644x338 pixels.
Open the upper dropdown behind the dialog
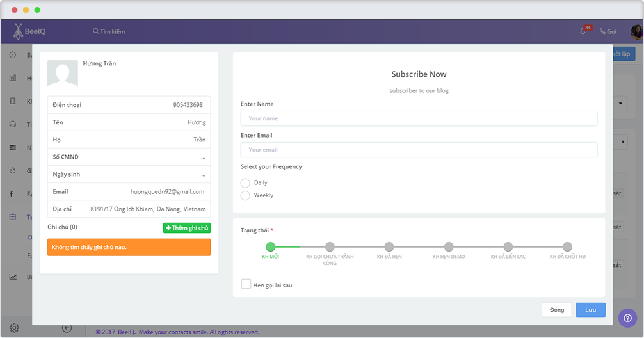click(622, 103)
